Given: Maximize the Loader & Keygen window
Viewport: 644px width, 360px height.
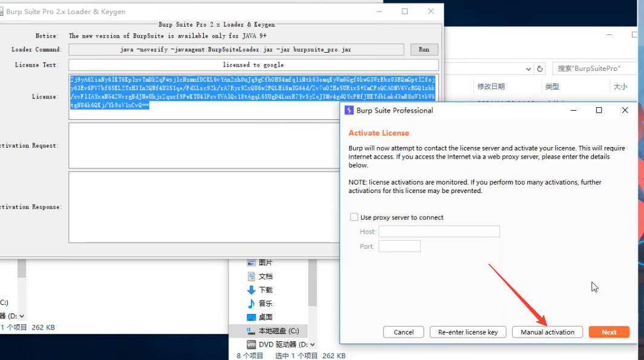Looking at the screenshot, I should 405,11.
